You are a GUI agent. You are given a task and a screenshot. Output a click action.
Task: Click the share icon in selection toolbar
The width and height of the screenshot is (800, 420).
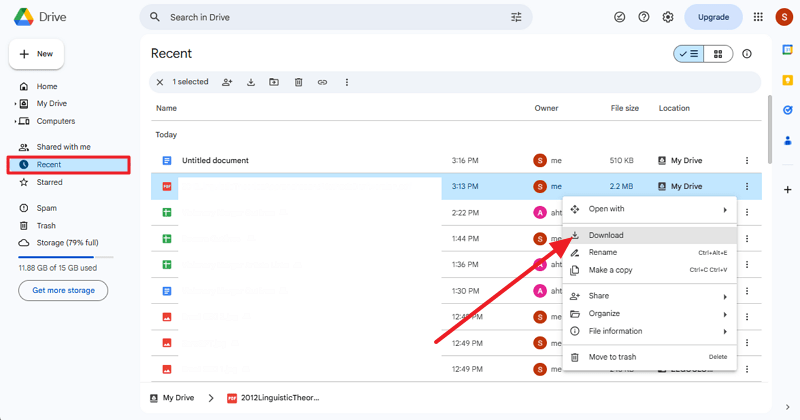pos(227,82)
